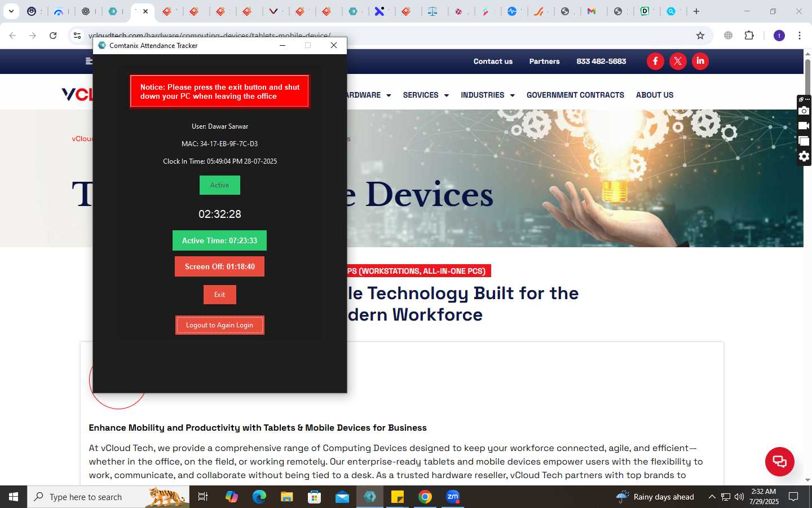The image size is (812, 508).
Task: Open the Mail app from taskbar
Action: (342, 497)
